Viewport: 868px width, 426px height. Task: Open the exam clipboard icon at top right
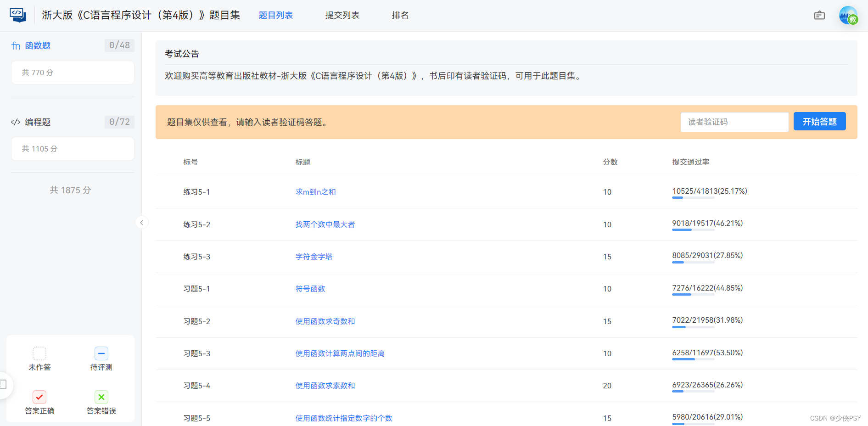pyautogui.click(x=820, y=15)
